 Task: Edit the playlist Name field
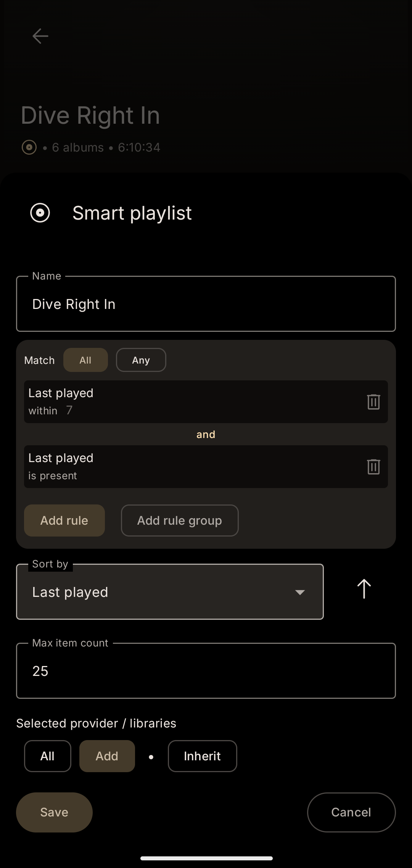pos(206,304)
